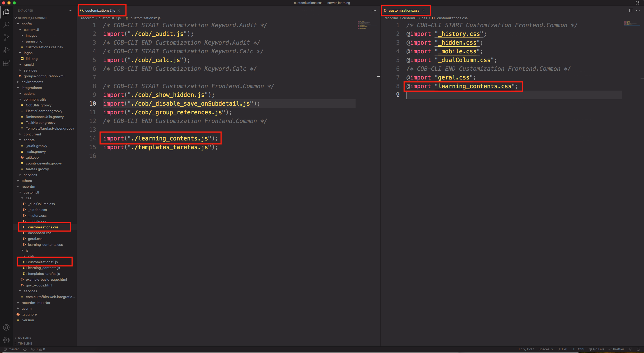Collapse the SERVER_LEARNING root folder
Image resolution: width=644 pixels, height=353 pixels.
click(x=32, y=18)
